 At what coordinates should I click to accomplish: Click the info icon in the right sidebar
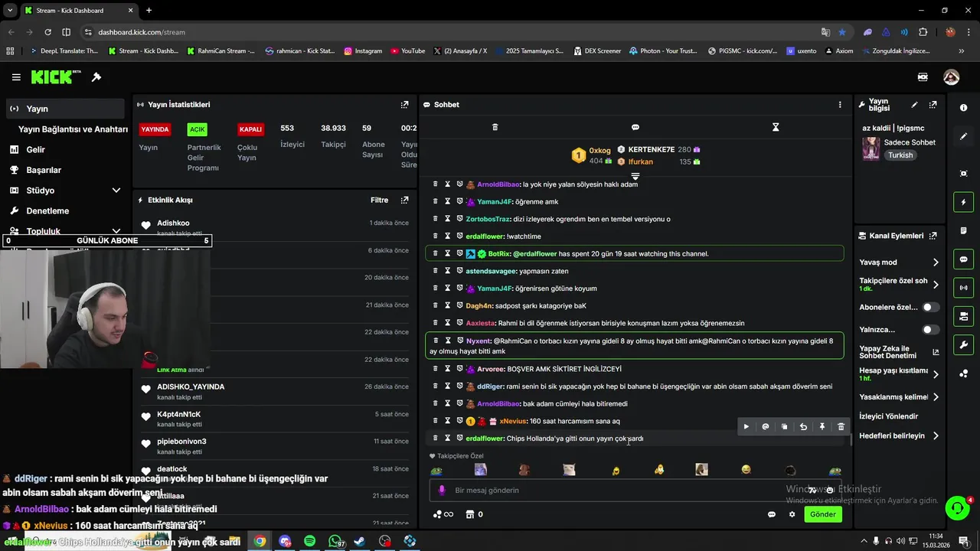point(963,108)
